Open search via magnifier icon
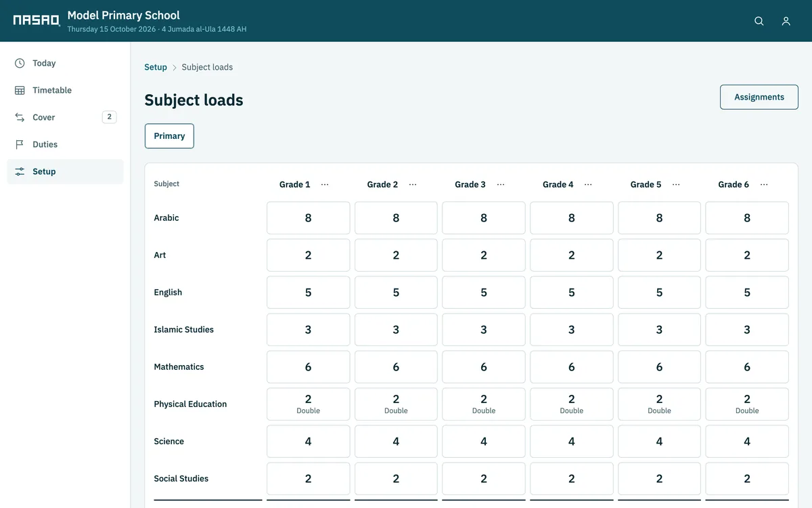This screenshot has height=508, width=812. click(759, 21)
